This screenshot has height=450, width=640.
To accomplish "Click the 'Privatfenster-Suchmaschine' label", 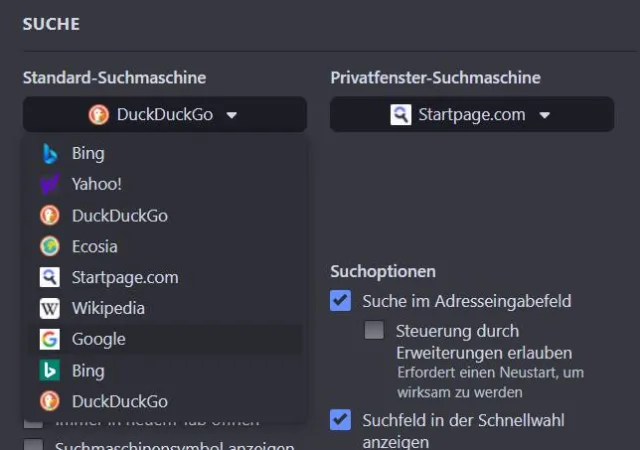I will [x=435, y=77].
